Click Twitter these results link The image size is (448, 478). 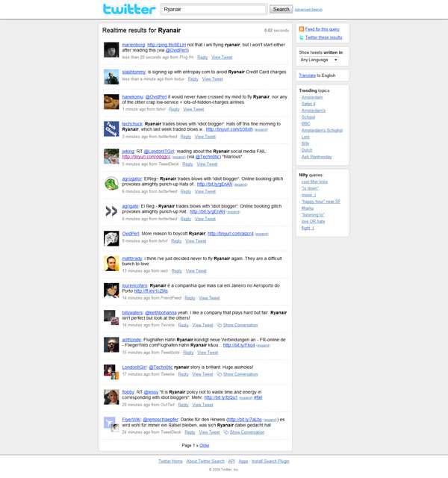pyautogui.click(x=323, y=37)
